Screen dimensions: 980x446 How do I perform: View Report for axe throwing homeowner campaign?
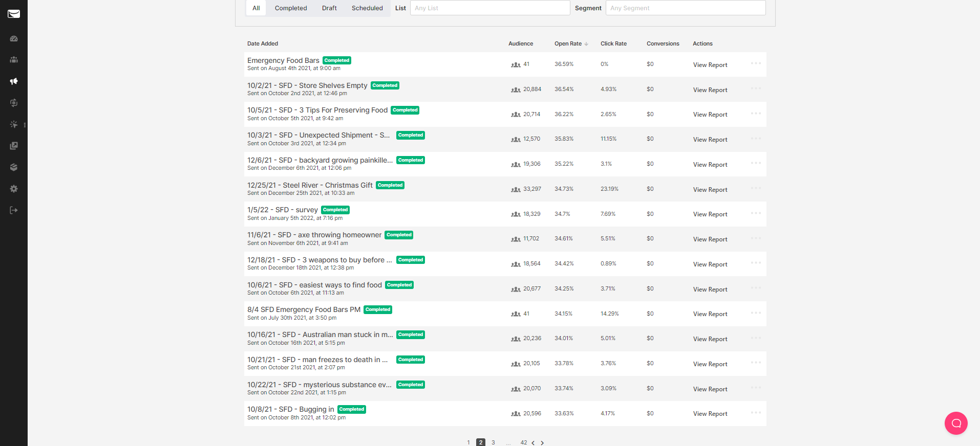click(x=710, y=239)
